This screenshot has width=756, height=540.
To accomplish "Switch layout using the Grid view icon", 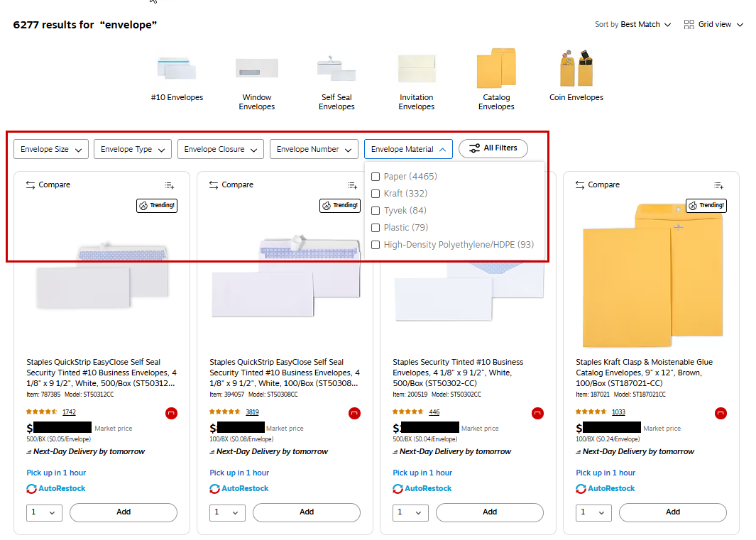I will click(x=689, y=25).
